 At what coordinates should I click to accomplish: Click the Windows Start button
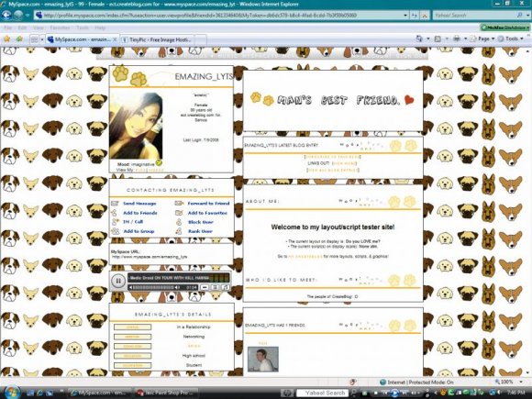(10, 393)
